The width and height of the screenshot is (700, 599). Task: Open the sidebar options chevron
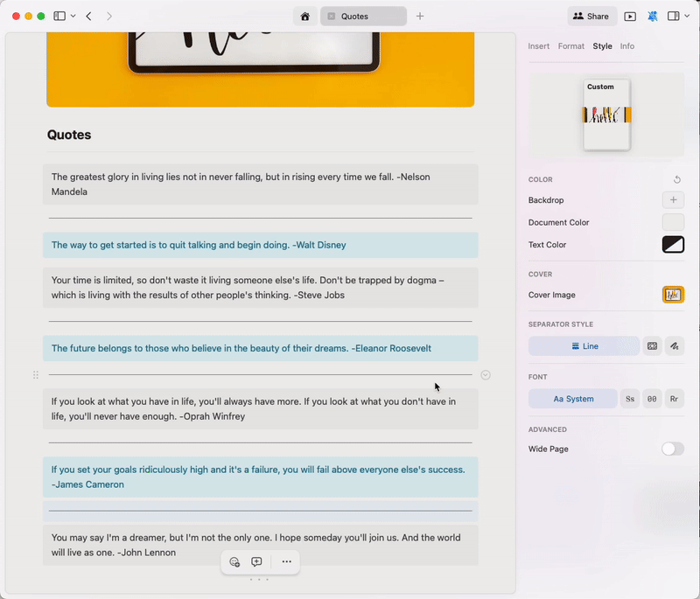[x=73, y=16]
